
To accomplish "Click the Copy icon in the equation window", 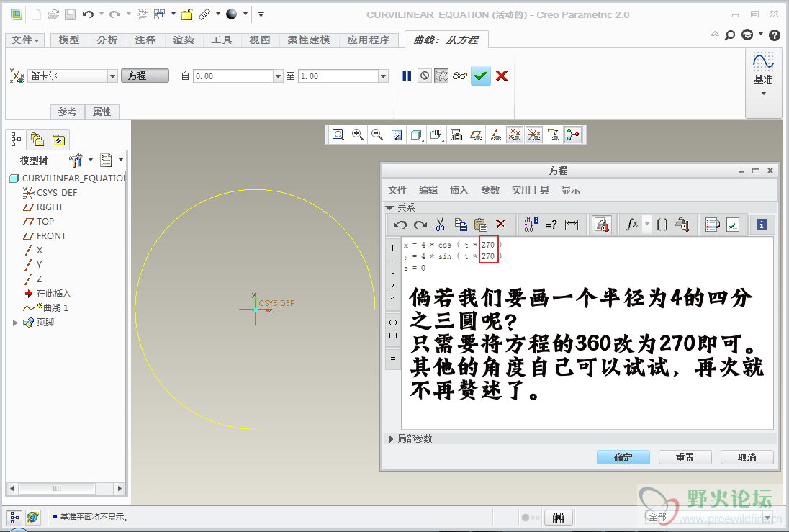I will (x=461, y=225).
